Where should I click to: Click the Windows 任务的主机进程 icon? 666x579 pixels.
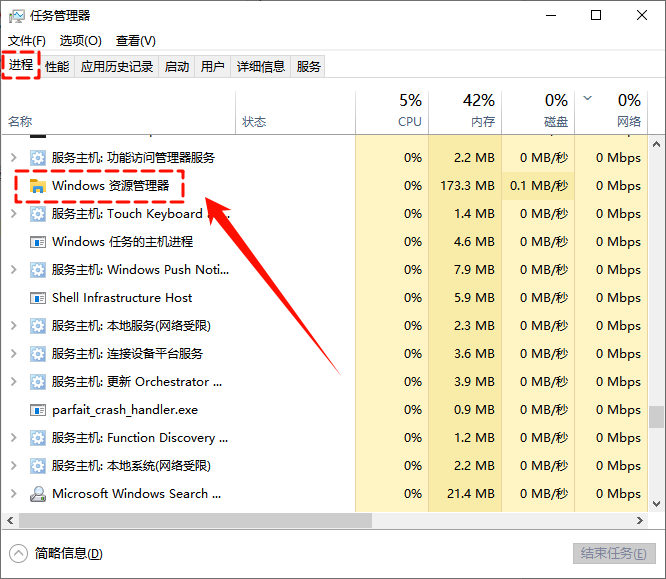(x=38, y=242)
